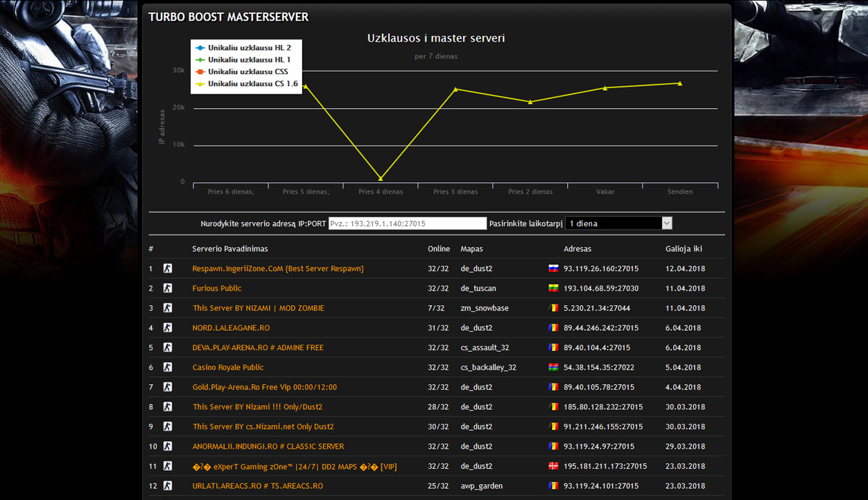
Task: Open the eXperT Gaming zOne server link
Action: [295, 466]
